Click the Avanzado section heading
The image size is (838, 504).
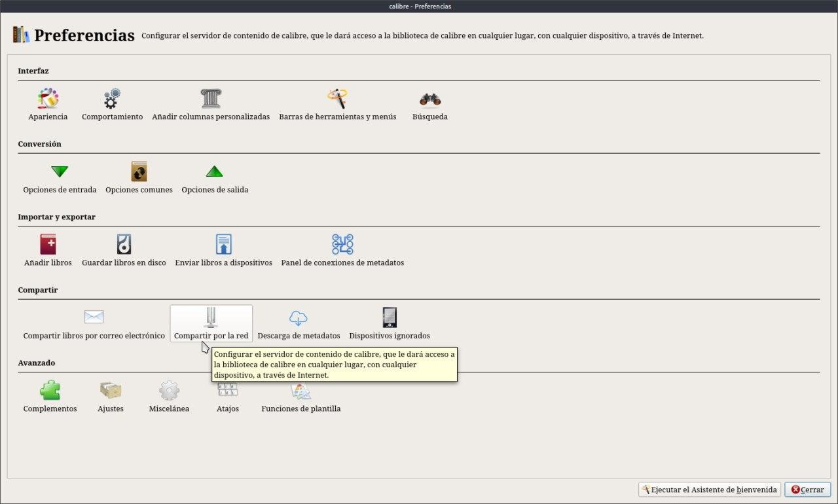coord(37,363)
